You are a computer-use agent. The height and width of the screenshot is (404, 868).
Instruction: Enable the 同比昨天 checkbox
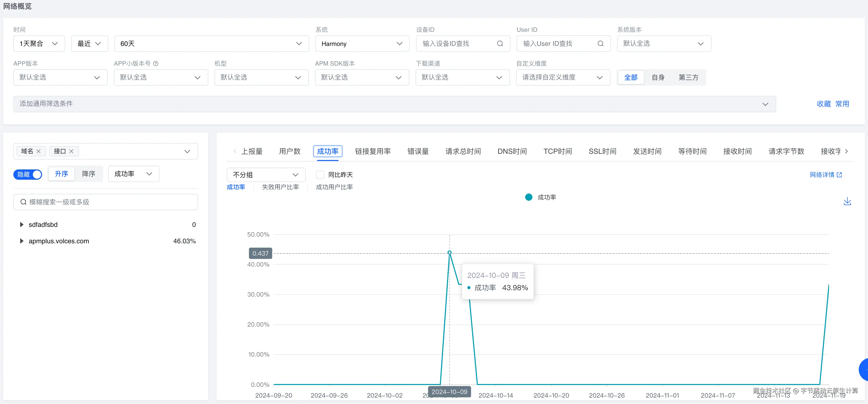pyautogui.click(x=320, y=175)
